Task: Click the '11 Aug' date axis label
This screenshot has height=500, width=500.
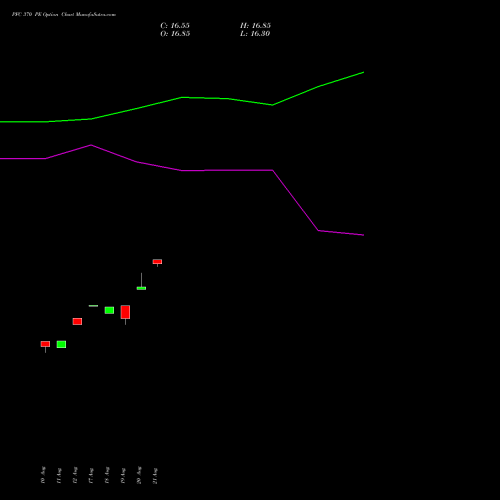Action: [59, 475]
